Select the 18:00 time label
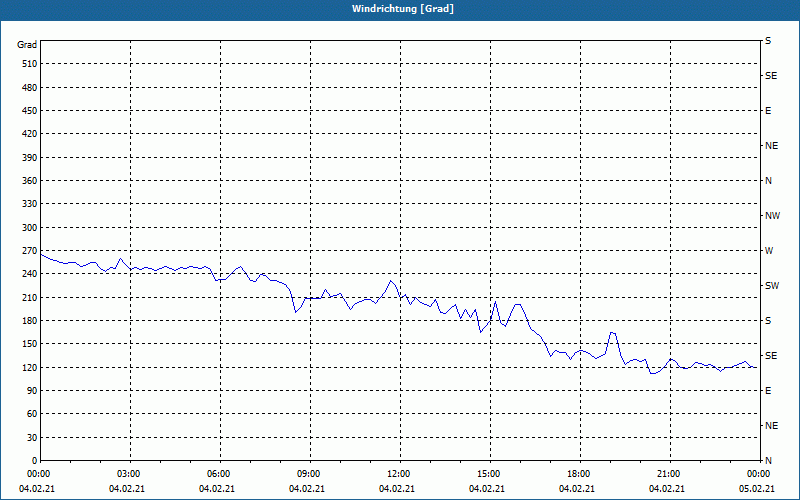This screenshot has width=800, height=500. (578, 474)
